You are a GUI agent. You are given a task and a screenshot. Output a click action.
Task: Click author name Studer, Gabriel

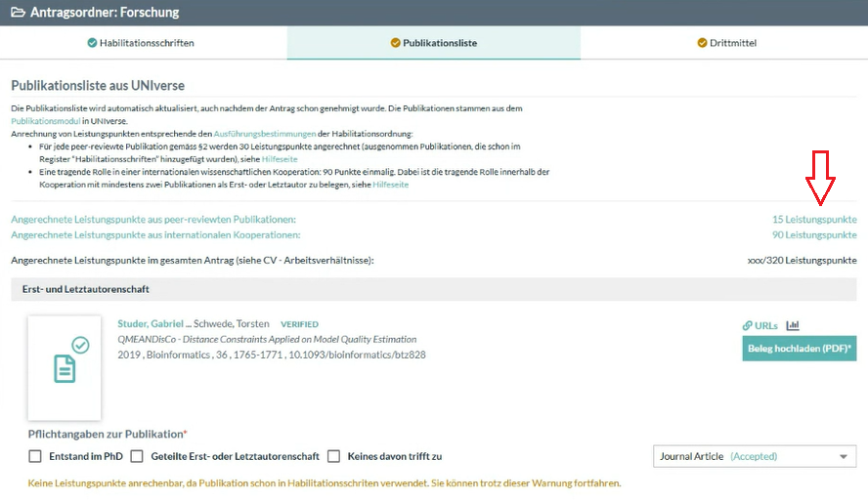(x=150, y=324)
